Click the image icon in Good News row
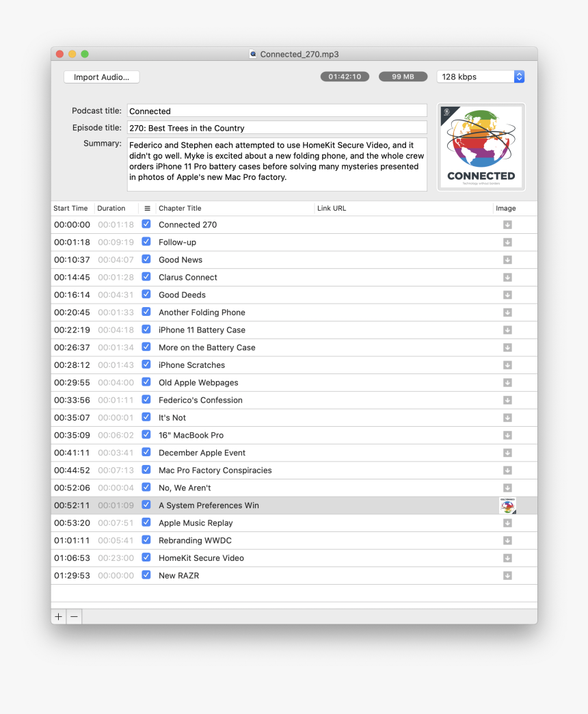The image size is (588, 714). (x=507, y=260)
